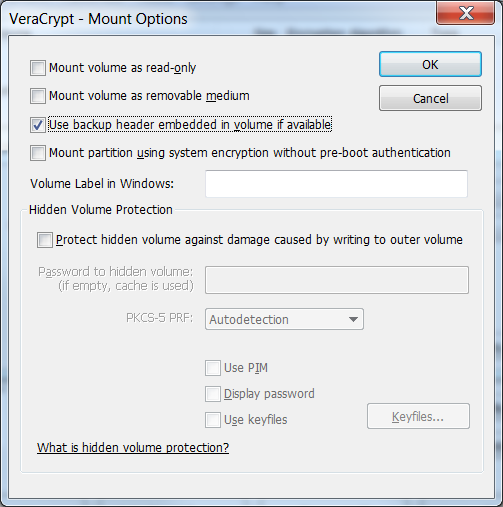
Task: Click the Mount volume as read-only label
Action: tap(122, 68)
